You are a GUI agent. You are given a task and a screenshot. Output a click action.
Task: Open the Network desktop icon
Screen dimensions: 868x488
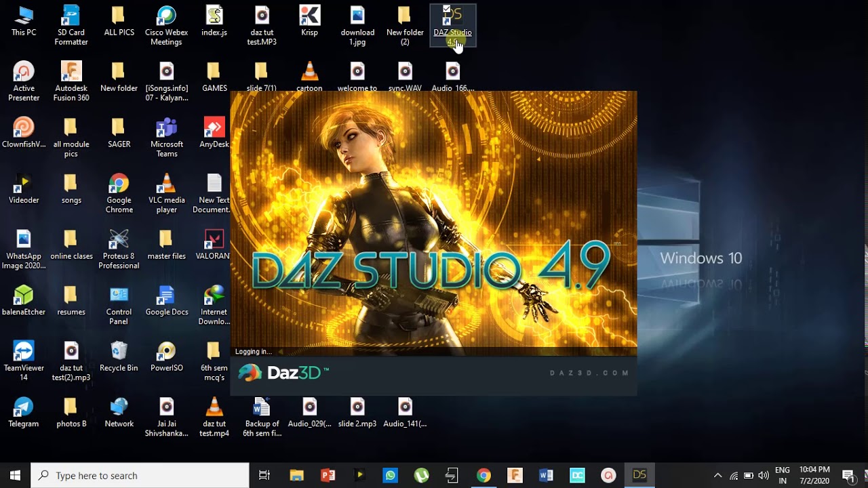coord(119,412)
